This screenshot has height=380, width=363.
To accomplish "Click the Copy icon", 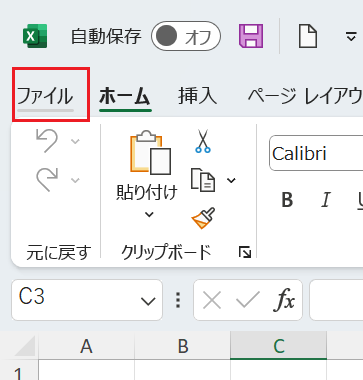I will 203,180.
